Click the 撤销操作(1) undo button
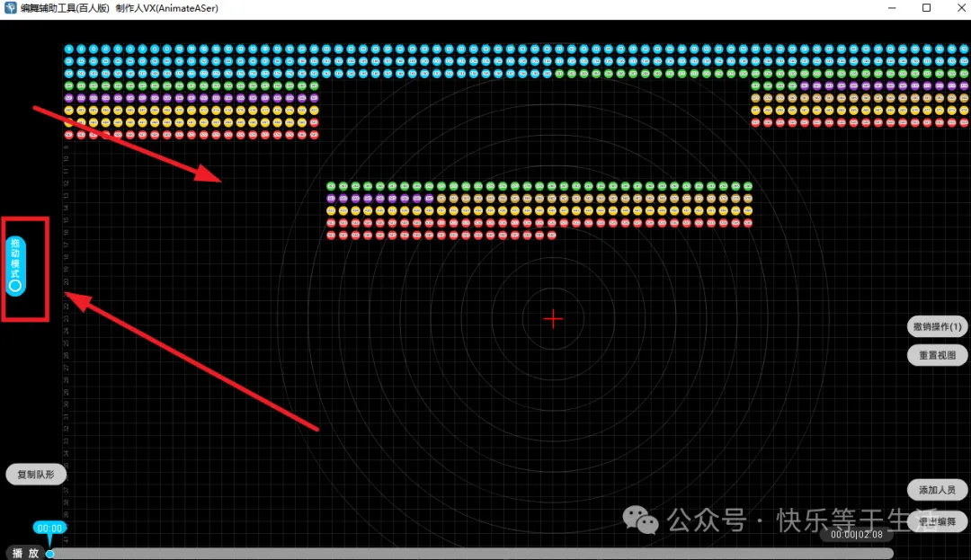This screenshot has width=971, height=560. (x=937, y=326)
